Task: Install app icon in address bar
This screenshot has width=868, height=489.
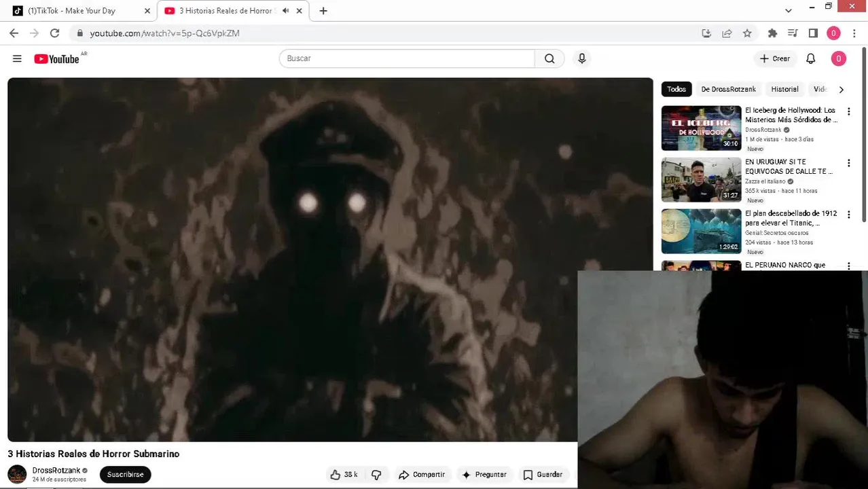Action: [x=706, y=33]
